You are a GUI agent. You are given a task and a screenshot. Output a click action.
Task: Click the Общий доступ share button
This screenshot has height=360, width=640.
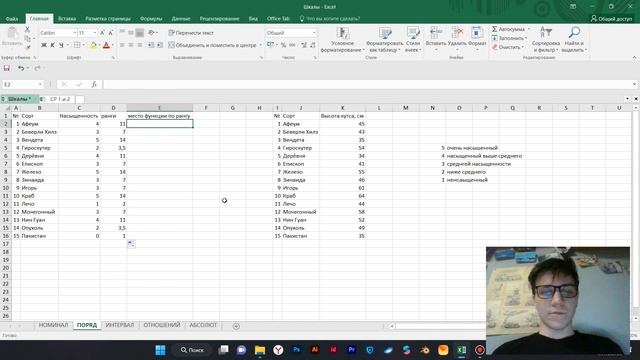click(x=611, y=19)
